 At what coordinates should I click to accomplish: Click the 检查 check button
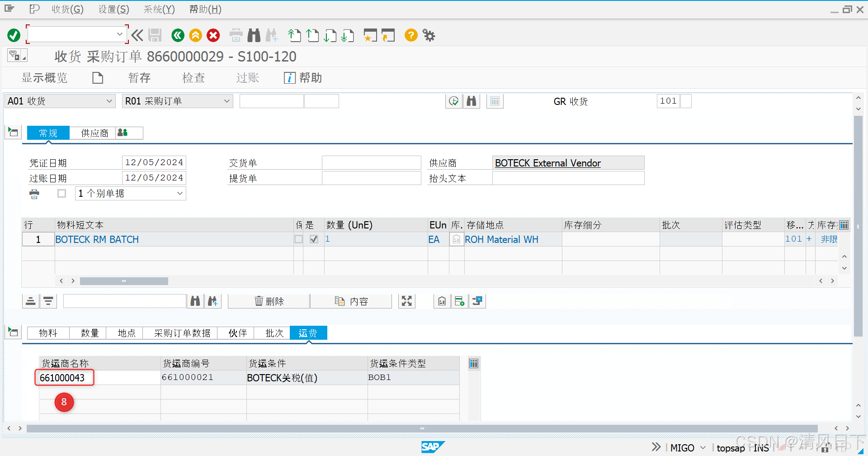click(193, 78)
